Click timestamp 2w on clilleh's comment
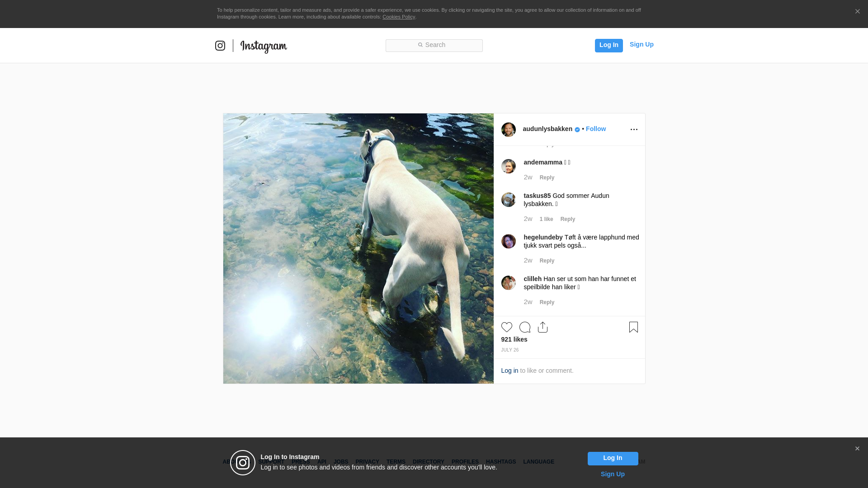The height and width of the screenshot is (488, 868). pos(528,302)
